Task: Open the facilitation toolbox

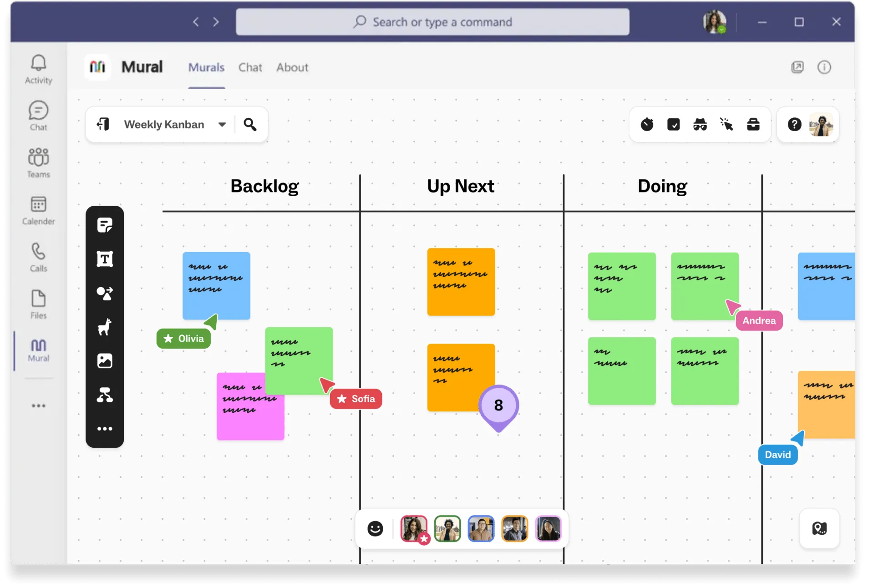Action: click(753, 124)
